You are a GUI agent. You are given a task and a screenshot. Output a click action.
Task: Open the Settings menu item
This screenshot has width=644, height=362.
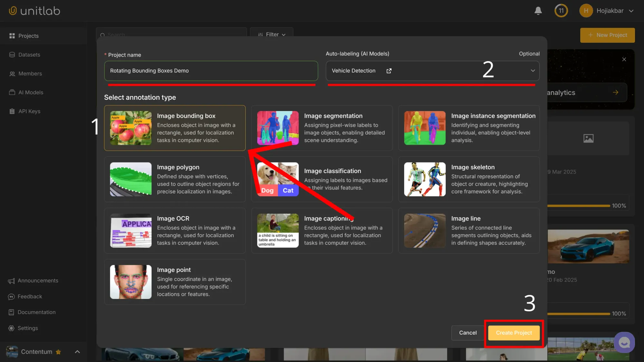(27, 328)
